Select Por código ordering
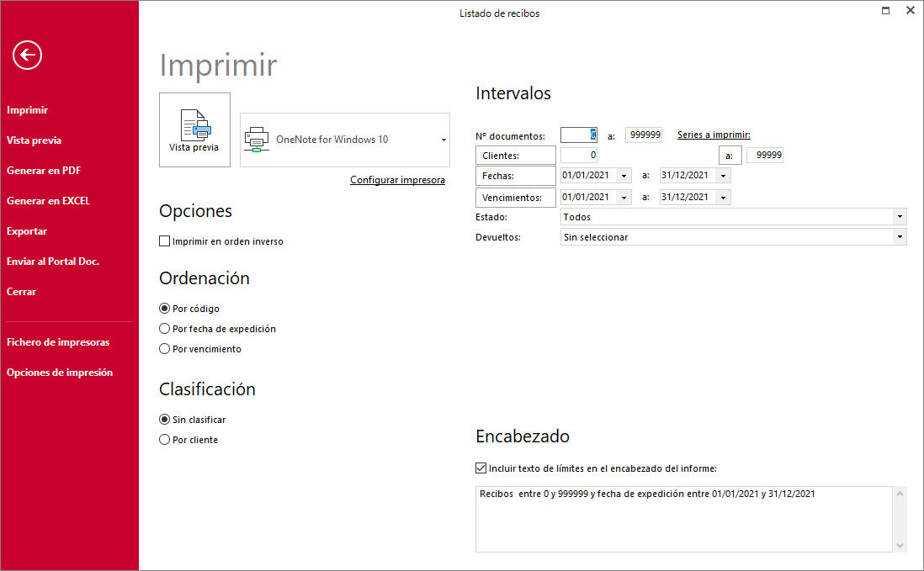 [164, 309]
